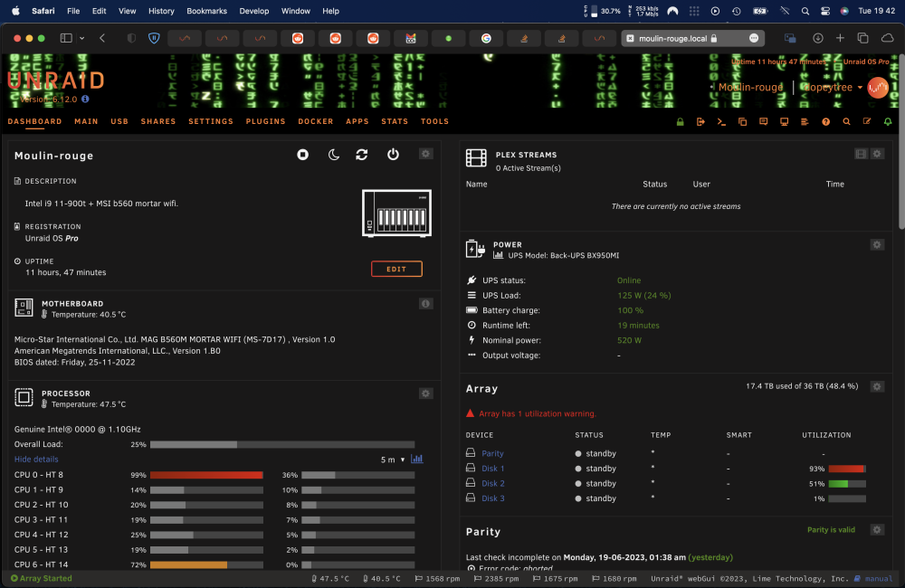Click the CPU chart graph icon
The width and height of the screenshot is (905, 588).
[416, 459]
